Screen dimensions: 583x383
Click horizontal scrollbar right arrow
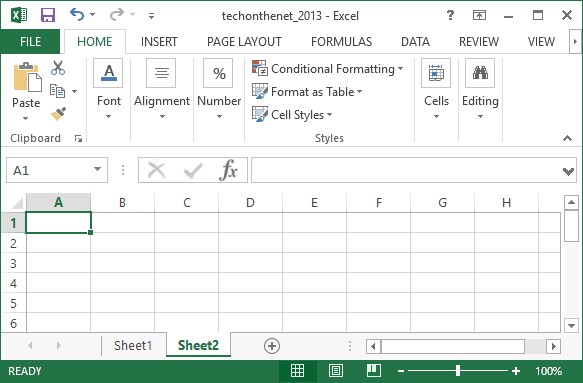point(554,347)
